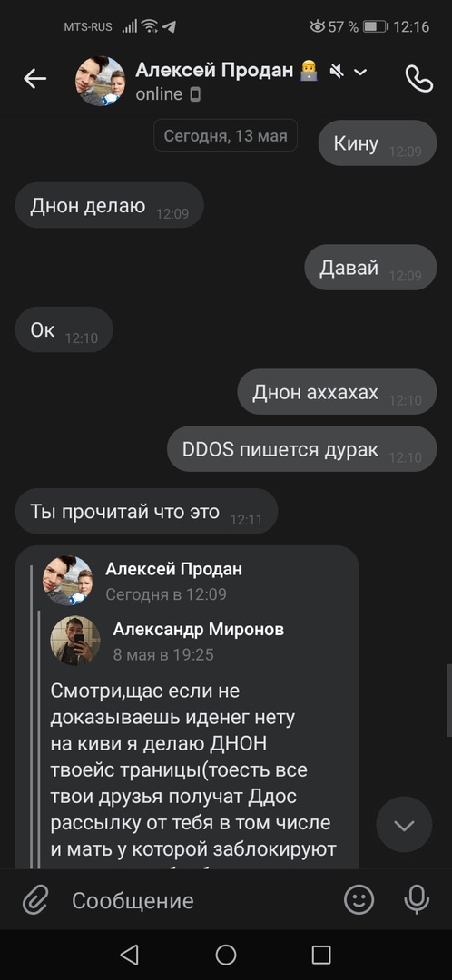
Task: Tap Александр Миронов name in forwarded message
Action: click(198, 630)
